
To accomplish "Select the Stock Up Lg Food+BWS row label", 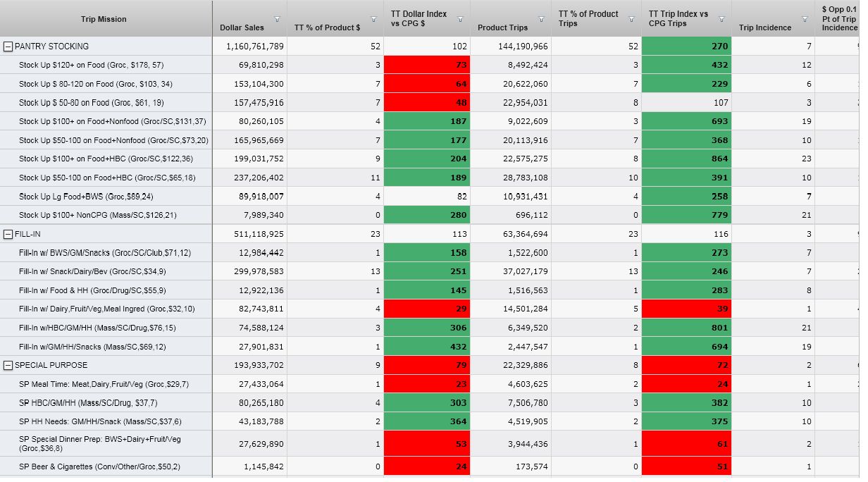I will click(x=86, y=197).
